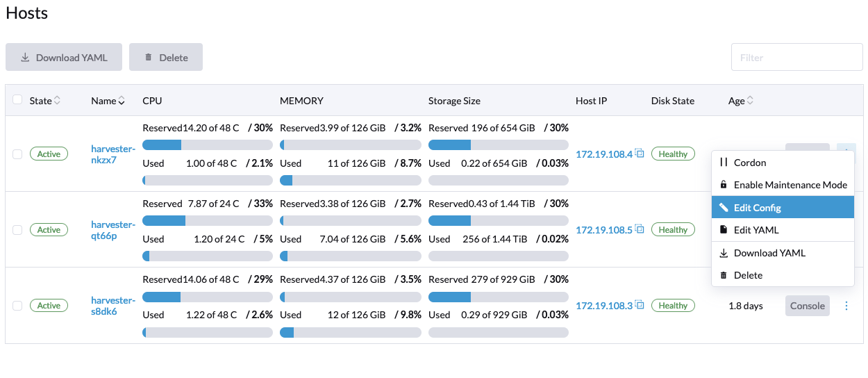Viewport: 868px width, 378px height.
Task: Copy host IP 172.19.108.3 to clipboard
Action: pyautogui.click(x=640, y=305)
